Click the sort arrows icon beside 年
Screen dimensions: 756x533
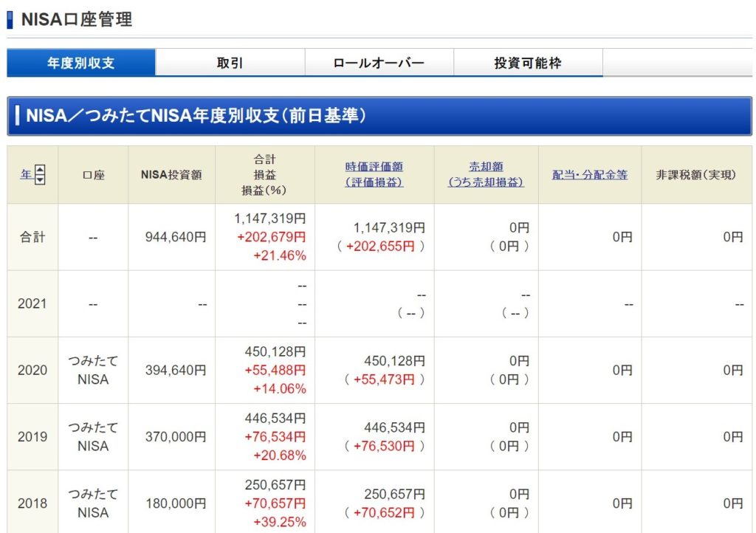[40, 176]
